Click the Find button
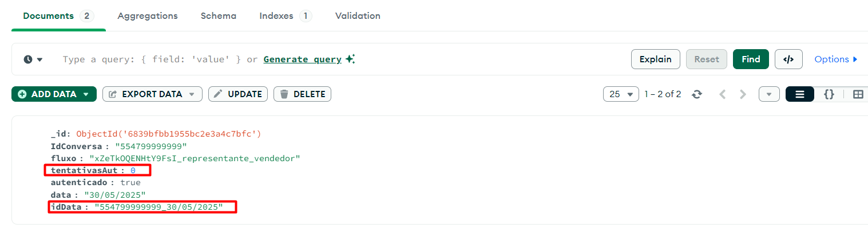The image size is (868, 228). pos(751,59)
